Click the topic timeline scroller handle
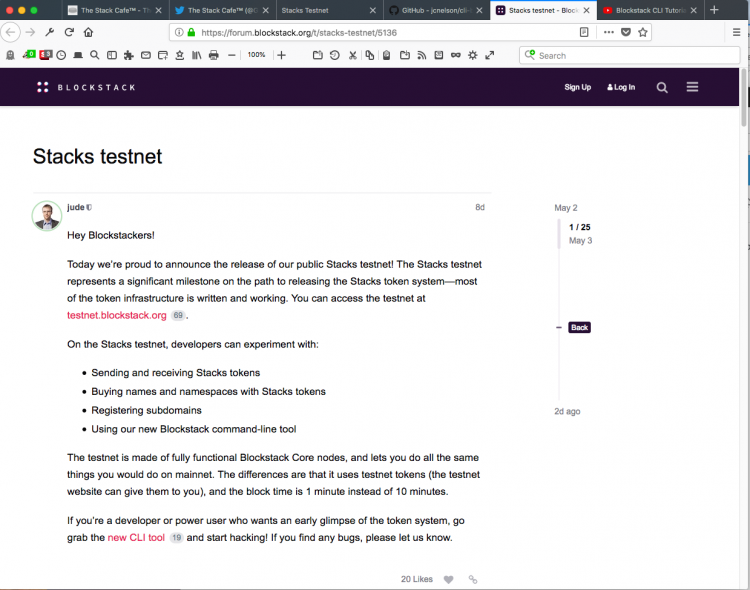This screenshot has width=750, height=590. [559, 234]
